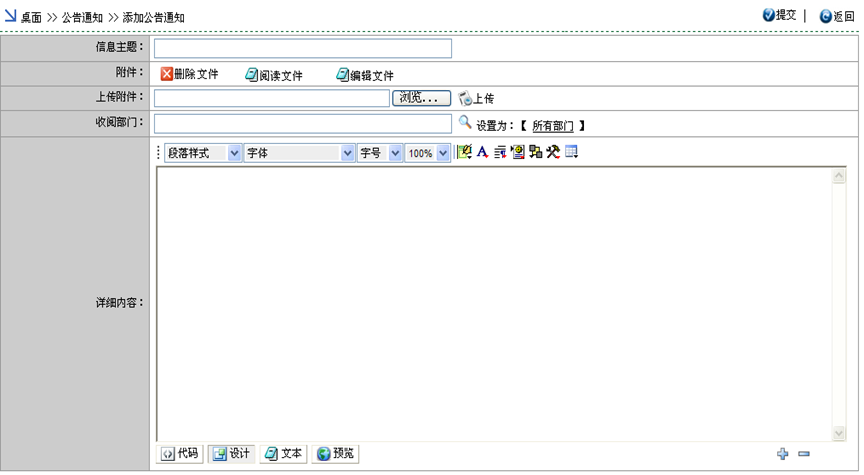Go to 桌面 in the breadcrumb
The width and height of the screenshot is (864, 475).
31,18
